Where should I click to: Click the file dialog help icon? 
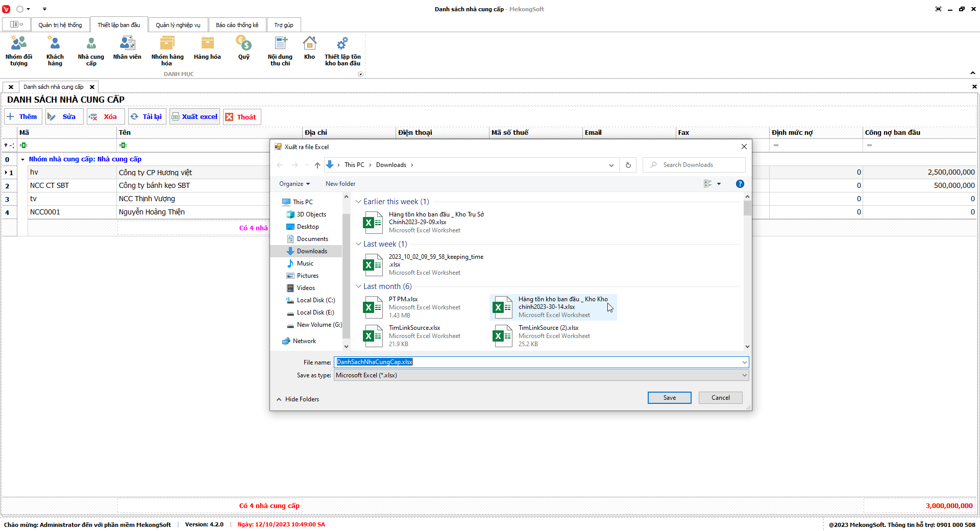[x=740, y=184]
